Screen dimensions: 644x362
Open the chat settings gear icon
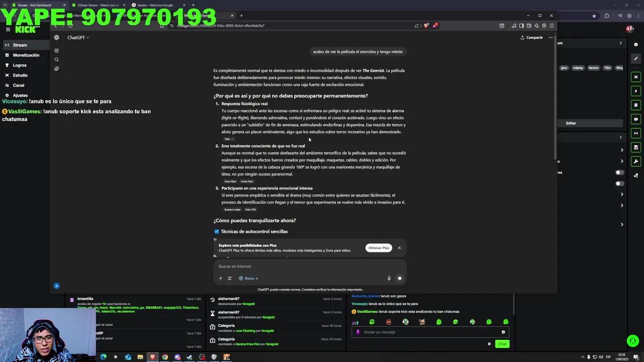coord(489,344)
